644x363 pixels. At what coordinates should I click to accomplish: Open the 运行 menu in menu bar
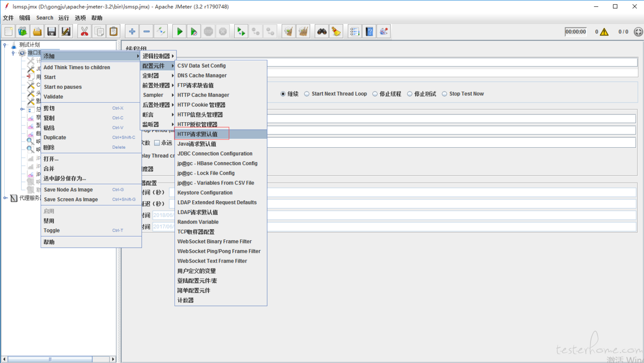click(x=64, y=18)
